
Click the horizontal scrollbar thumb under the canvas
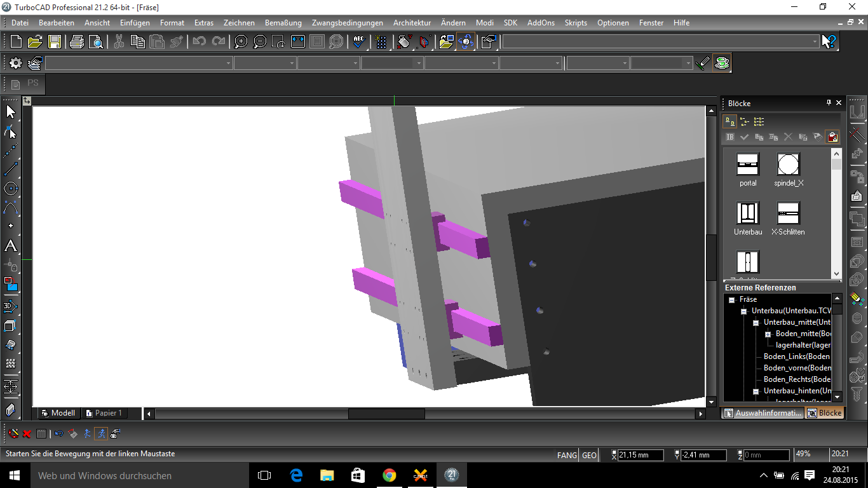(x=386, y=414)
